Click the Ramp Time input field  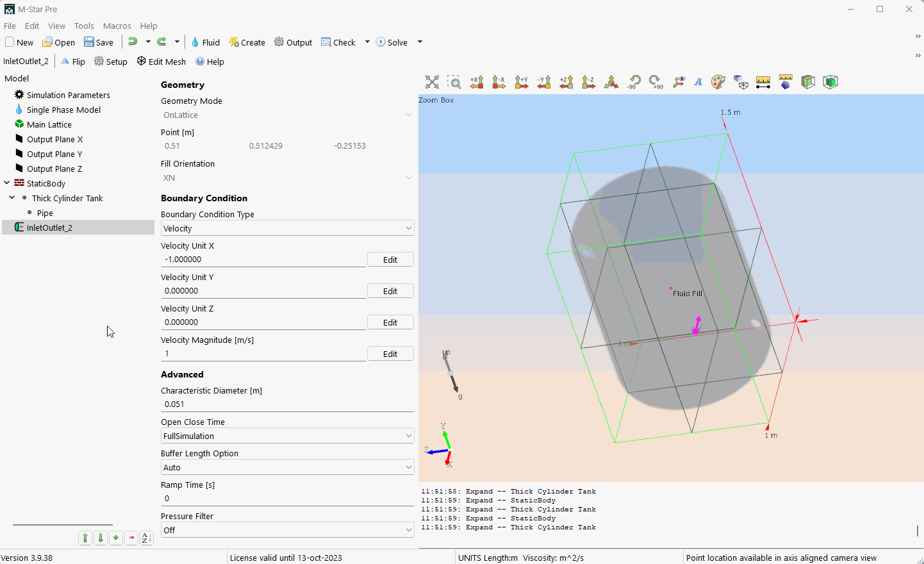pyautogui.click(x=287, y=499)
